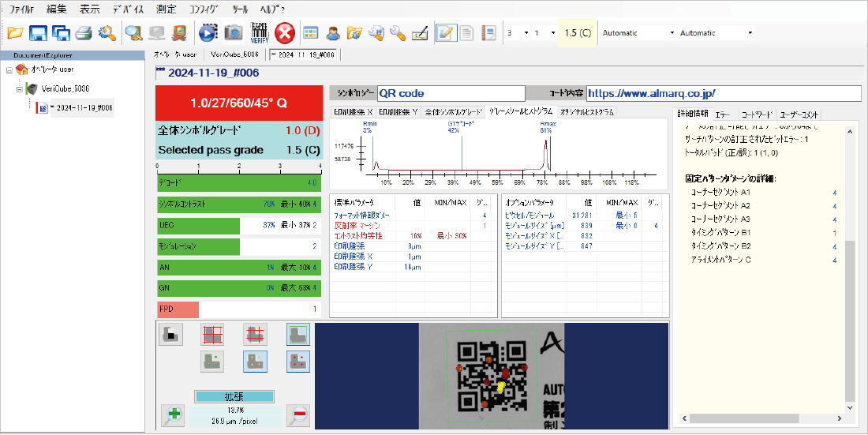Open the ツール menu

240,9
